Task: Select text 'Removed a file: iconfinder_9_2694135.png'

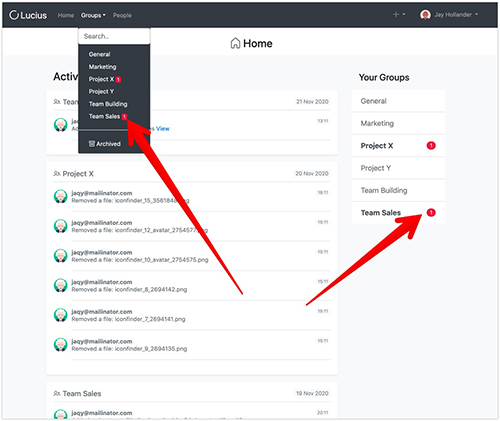Action: 129,349
